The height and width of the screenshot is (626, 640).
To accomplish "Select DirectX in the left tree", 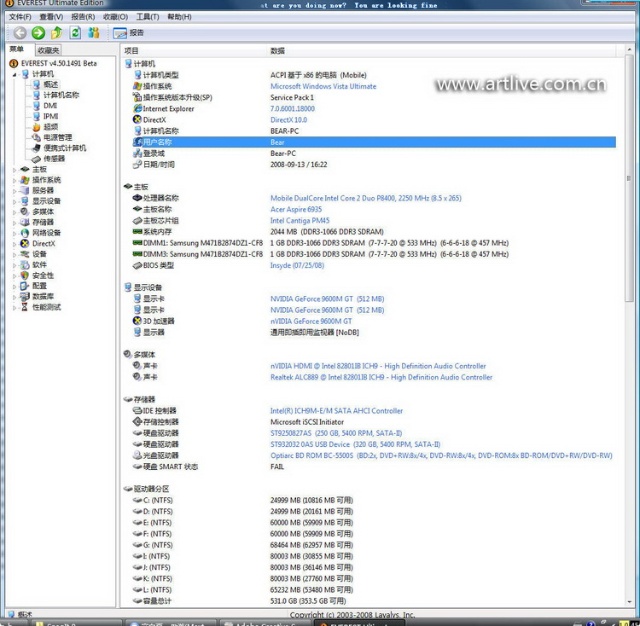I will click(x=43, y=243).
